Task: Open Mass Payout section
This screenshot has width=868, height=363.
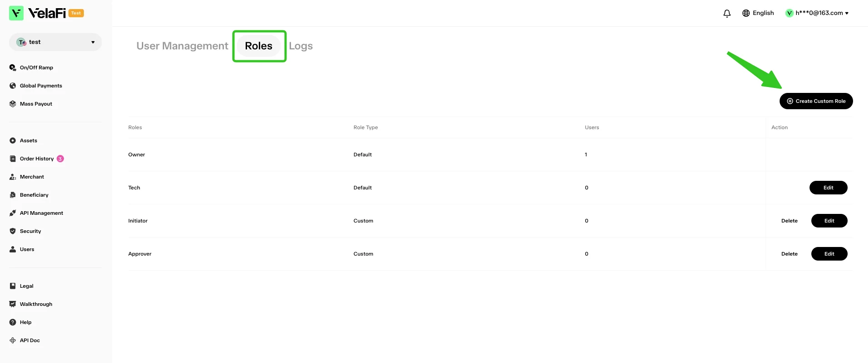Action: pyautogui.click(x=31, y=104)
